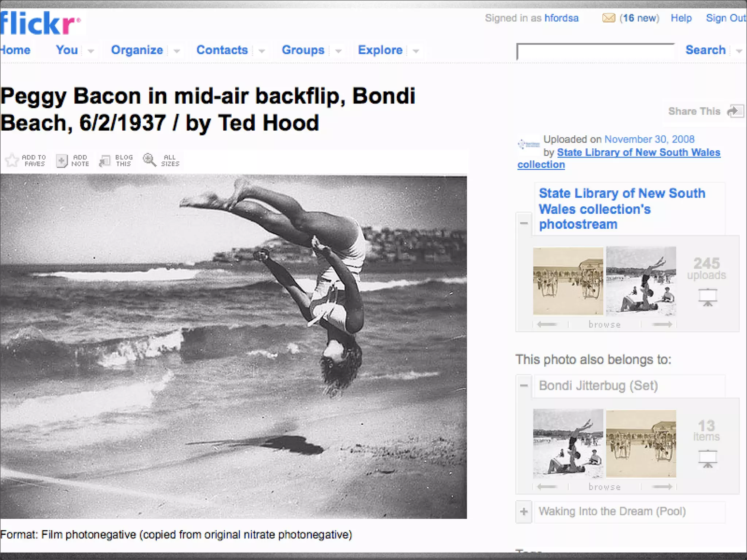Click in the search input field
The height and width of the screenshot is (560, 747).
(x=595, y=52)
